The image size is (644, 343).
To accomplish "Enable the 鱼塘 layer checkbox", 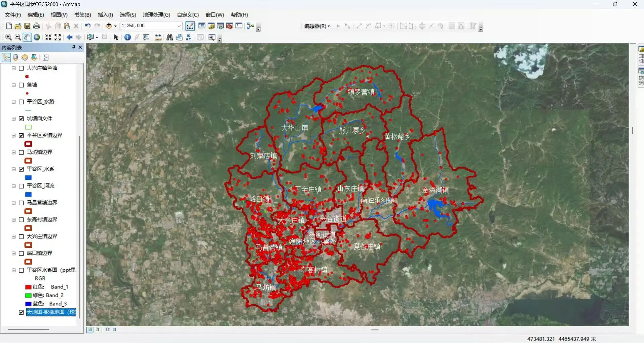I will [x=21, y=85].
